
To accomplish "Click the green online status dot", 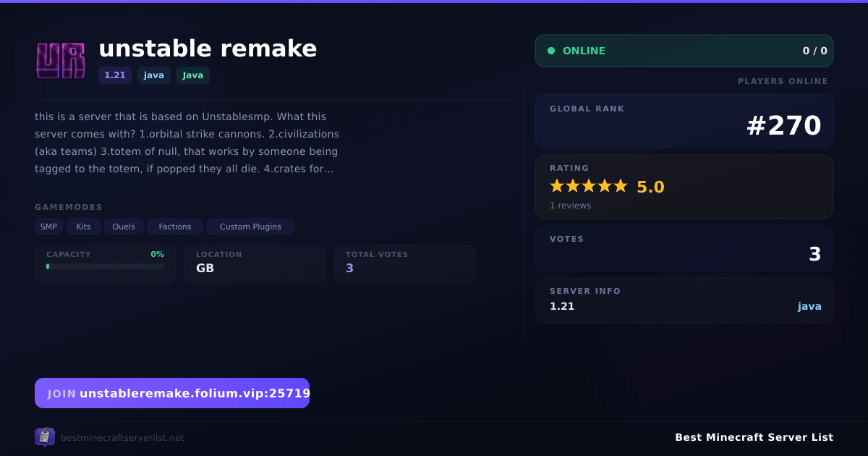I will pyautogui.click(x=551, y=51).
